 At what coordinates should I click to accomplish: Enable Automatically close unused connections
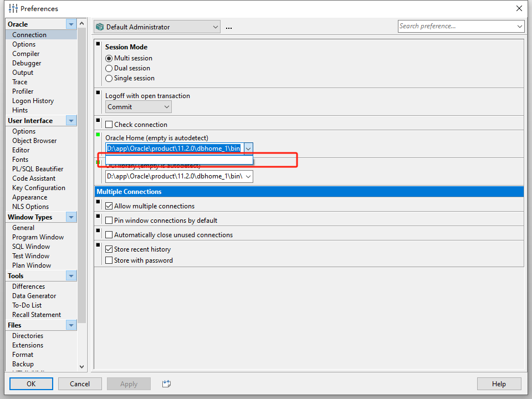point(109,235)
